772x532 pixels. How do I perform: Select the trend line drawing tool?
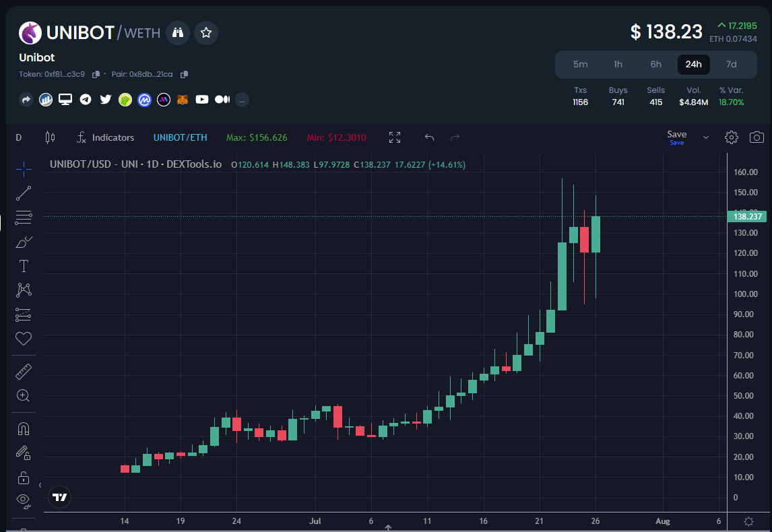[23, 193]
